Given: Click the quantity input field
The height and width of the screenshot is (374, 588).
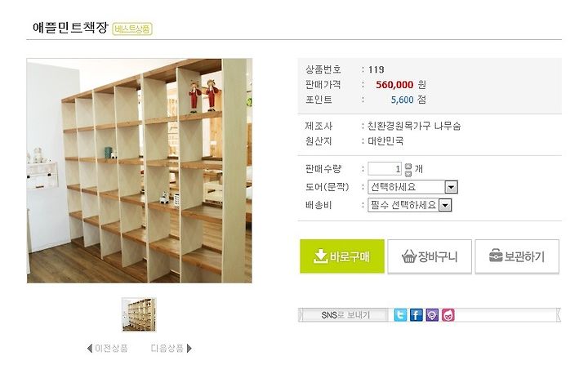Looking at the screenshot, I should 385,169.
